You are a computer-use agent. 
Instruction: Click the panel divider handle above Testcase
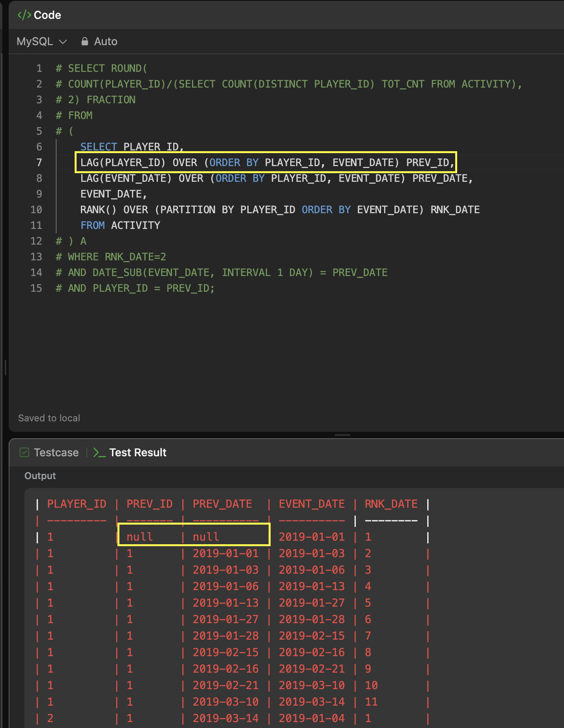tap(342, 435)
